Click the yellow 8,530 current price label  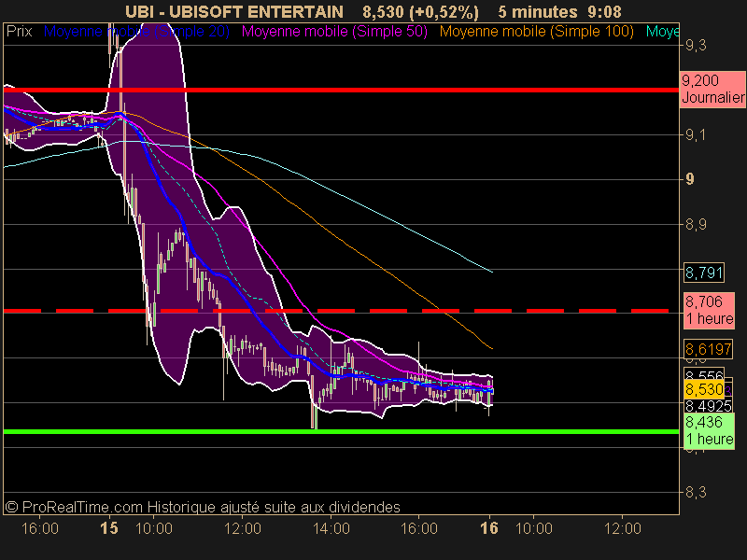(704, 389)
